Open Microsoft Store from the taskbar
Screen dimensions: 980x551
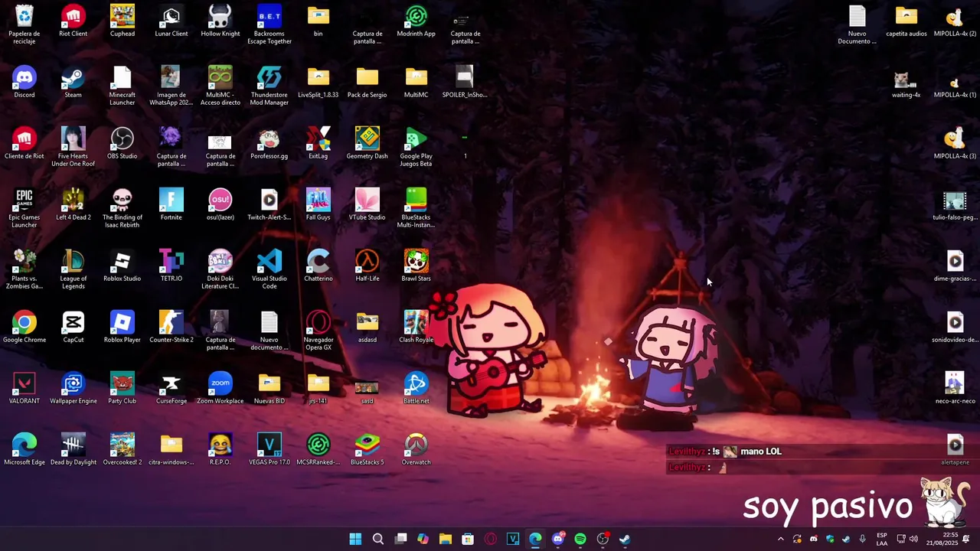pos(468,539)
